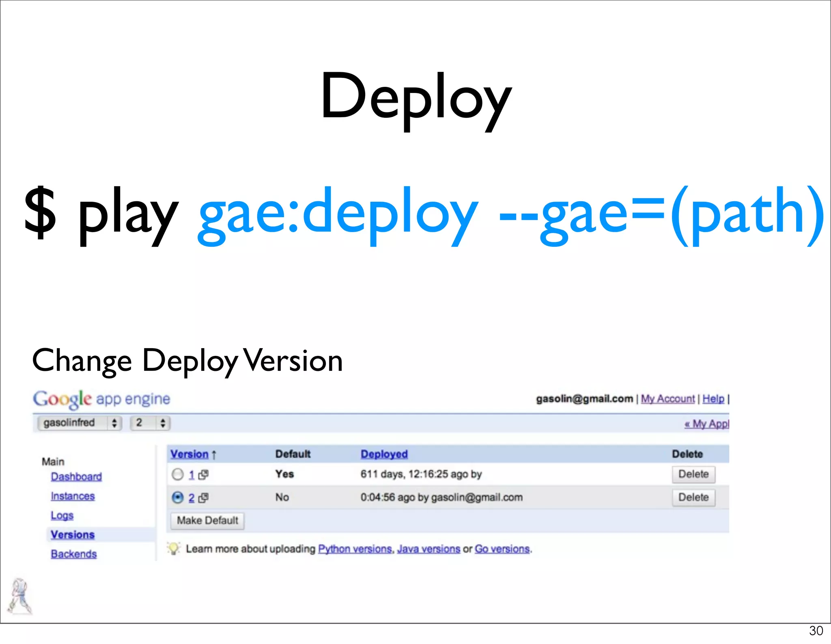This screenshot has height=644, width=831.
Task: Click the slide number 30
Action: 816,631
